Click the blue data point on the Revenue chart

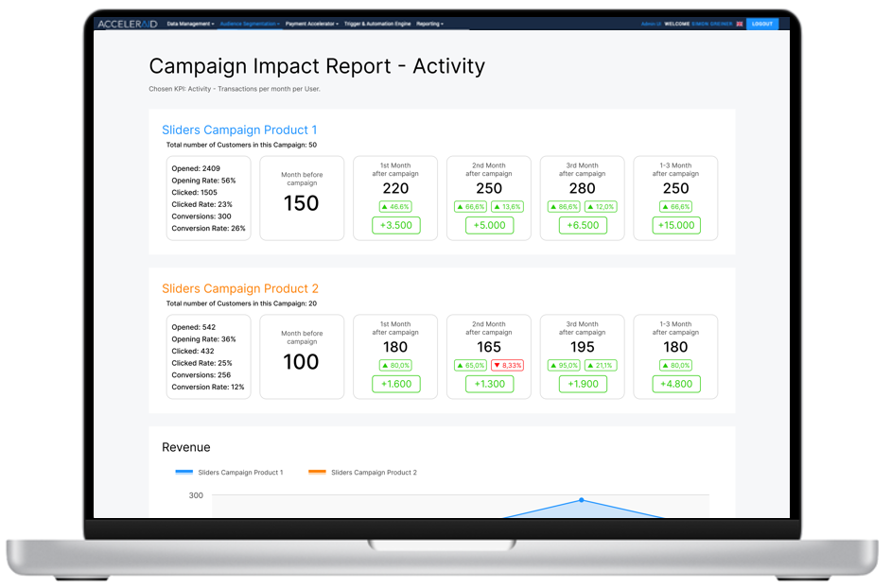581,500
